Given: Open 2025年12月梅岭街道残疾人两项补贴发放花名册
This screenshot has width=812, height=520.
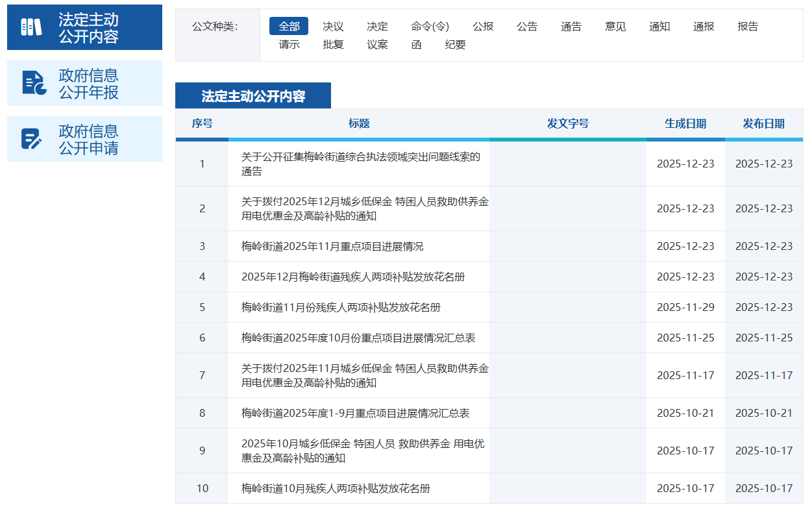Looking at the screenshot, I should [x=353, y=277].
